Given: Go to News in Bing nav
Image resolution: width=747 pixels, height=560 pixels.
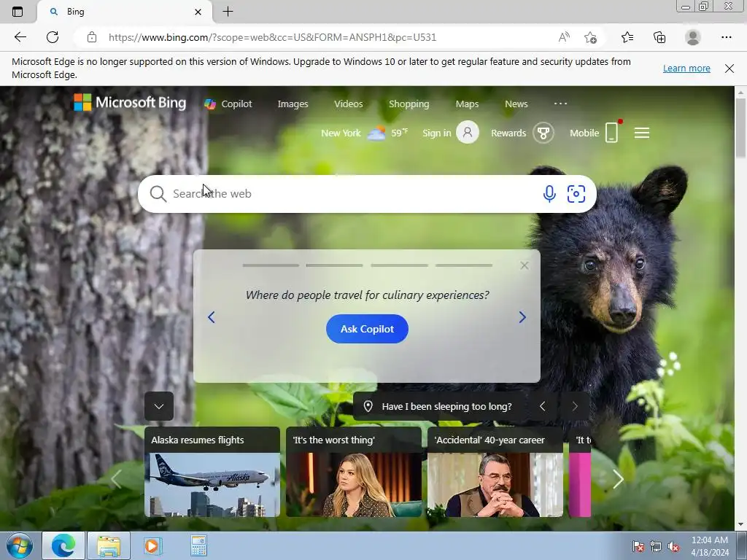Looking at the screenshot, I should pos(516,104).
